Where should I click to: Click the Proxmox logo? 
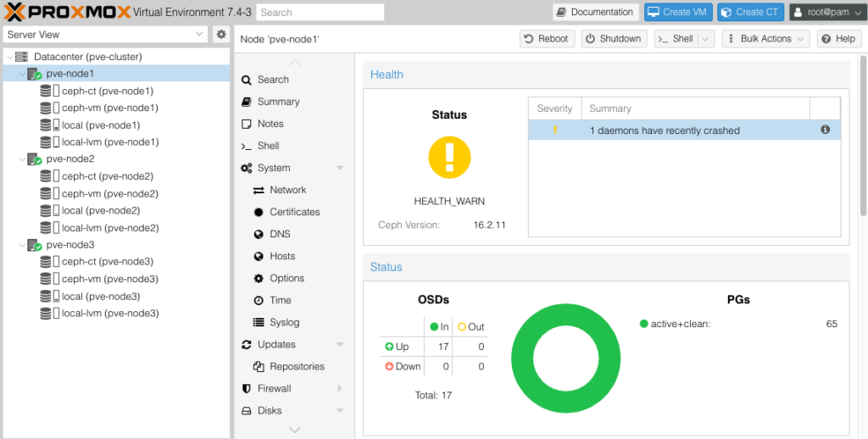pyautogui.click(x=68, y=12)
